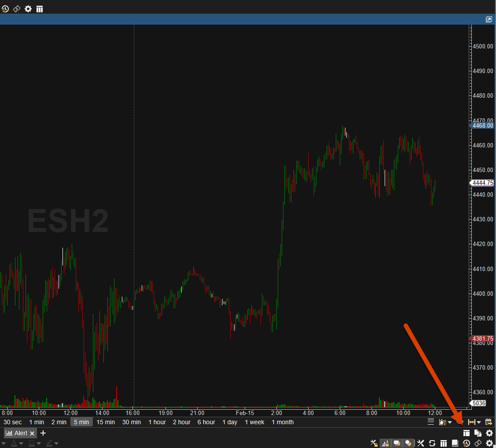This screenshot has width=496, height=448.
Task: Open the hamburger lines menu below the chart
Action: pos(431,422)
